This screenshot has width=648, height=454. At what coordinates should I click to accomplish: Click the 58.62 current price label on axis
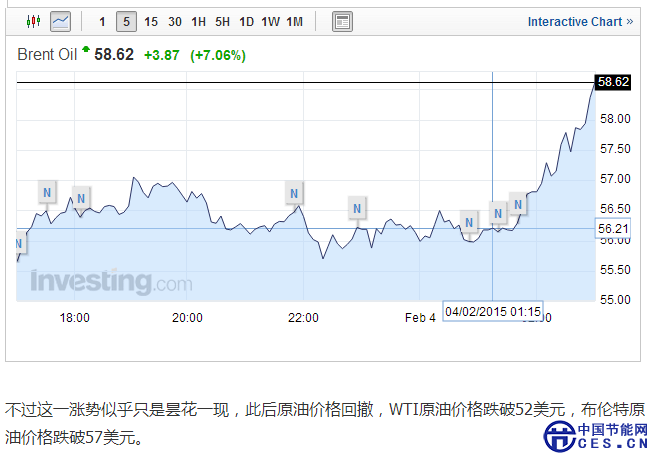(612, 82)
